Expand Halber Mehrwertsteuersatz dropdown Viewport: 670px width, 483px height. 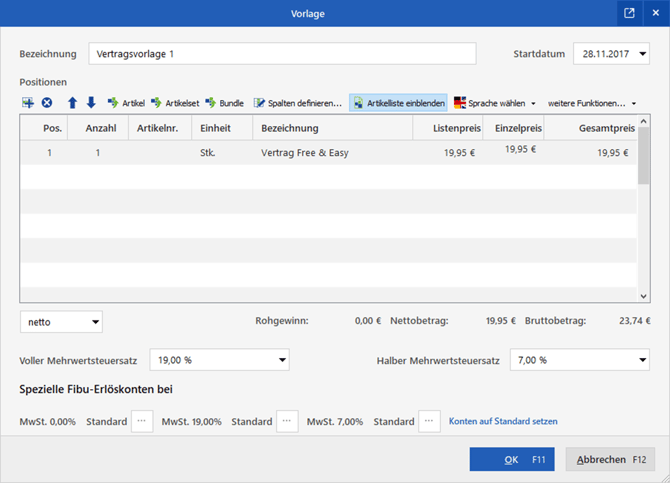pos(641,359)
